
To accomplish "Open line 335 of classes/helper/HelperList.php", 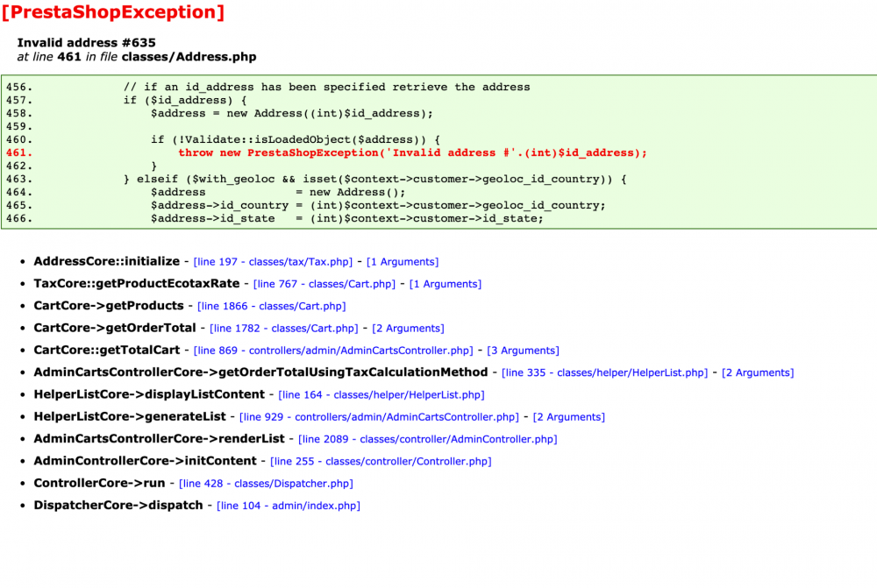I will pos(603,372).
